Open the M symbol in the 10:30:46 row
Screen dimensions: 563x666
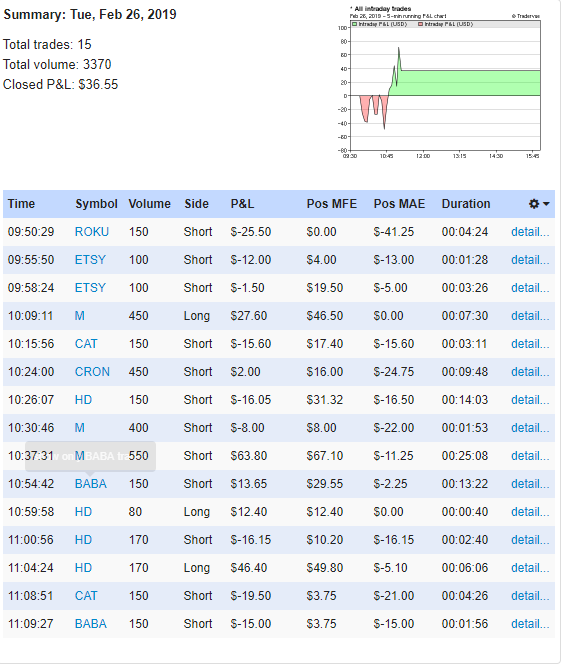pyautogui.click(x=79, y=428)
